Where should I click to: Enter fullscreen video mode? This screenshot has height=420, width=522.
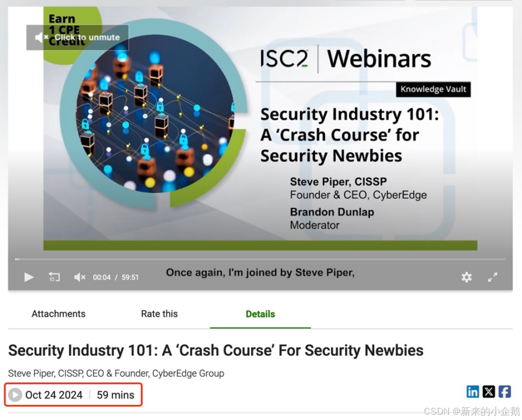click(493, 277)
